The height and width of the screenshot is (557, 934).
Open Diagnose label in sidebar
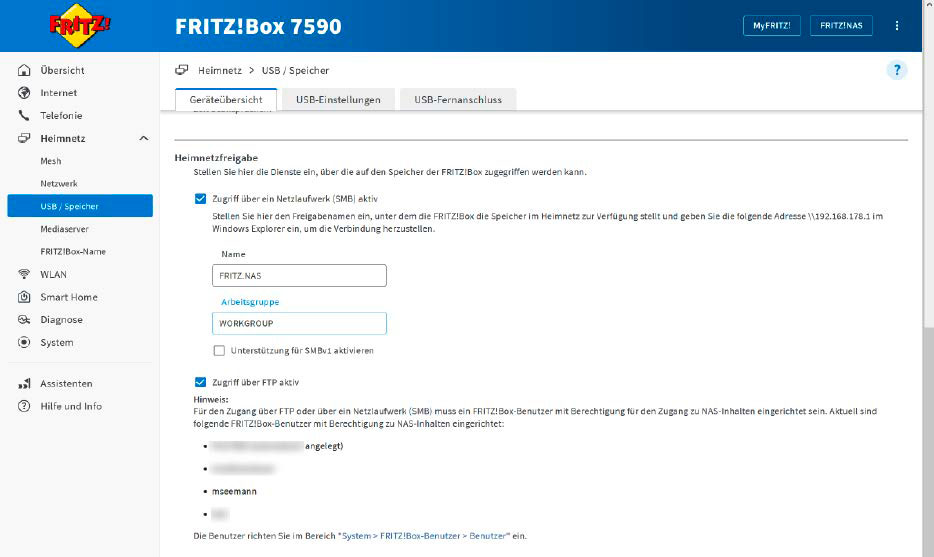coord(61,319)
